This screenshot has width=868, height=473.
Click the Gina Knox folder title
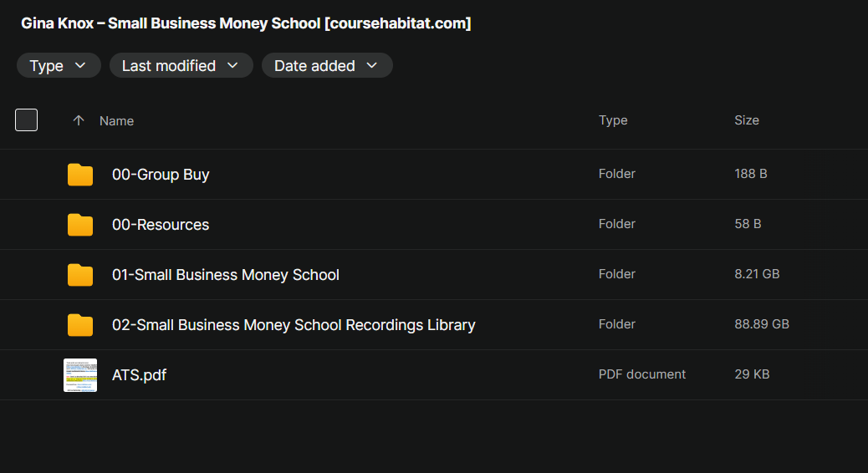pyautogui.click(x=246, y=23)
